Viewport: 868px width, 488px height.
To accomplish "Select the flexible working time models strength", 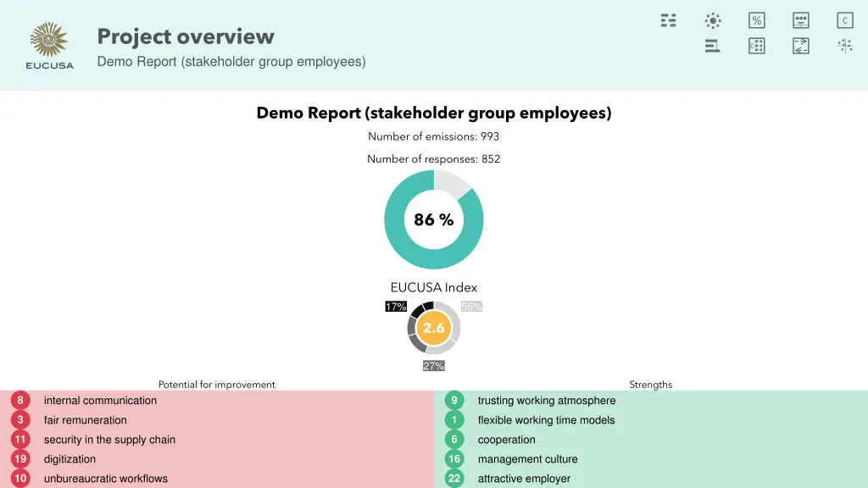I will pyautogui.click(x=546, y=420).
